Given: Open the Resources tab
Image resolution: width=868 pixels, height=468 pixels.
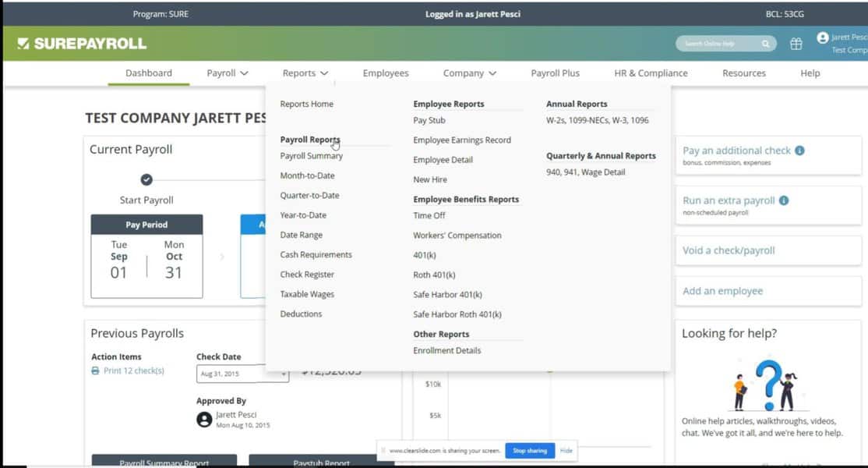Looking at the screenshot, I should pos(744,73).
